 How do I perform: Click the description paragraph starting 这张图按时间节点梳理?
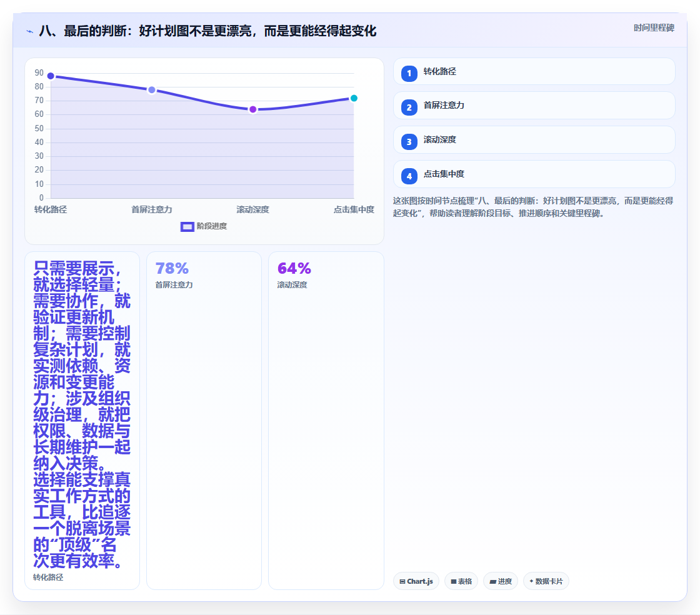tap(533, 207)
